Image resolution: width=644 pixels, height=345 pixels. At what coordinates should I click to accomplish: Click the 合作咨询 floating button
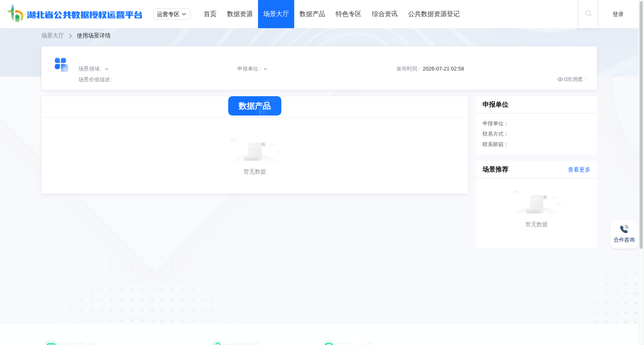[624, 234]
